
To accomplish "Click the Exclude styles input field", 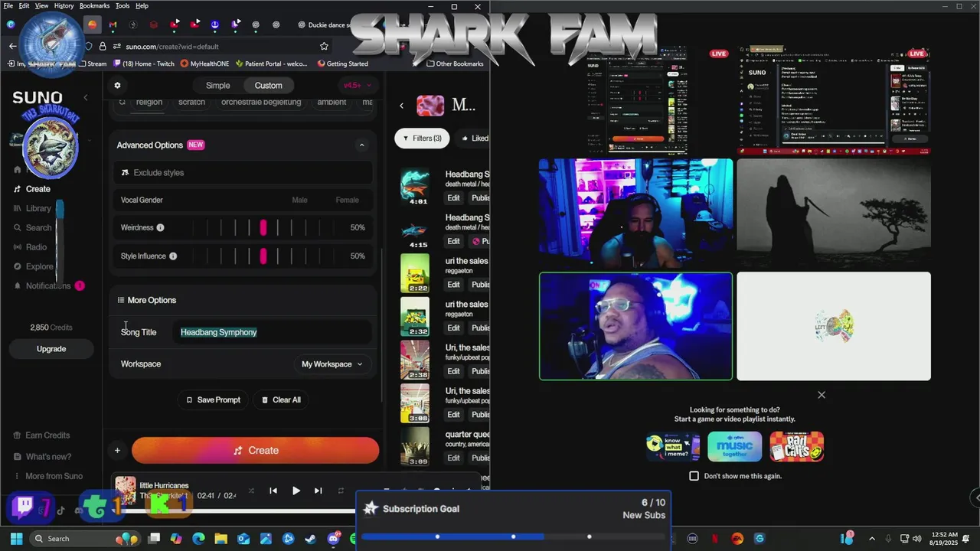I will pos(243,172).
